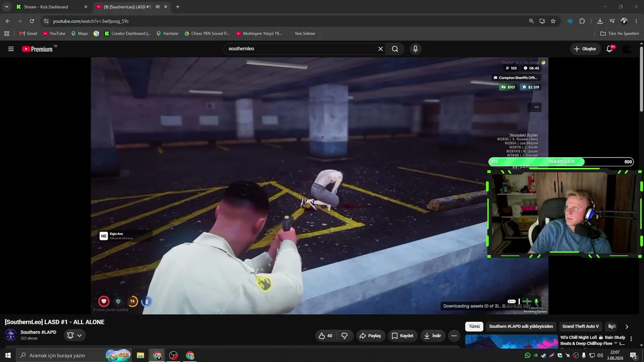The height and width of the screenshot is (362, 644).
Task: Open Chrome tab search dropdown
Action: [7, 7]
